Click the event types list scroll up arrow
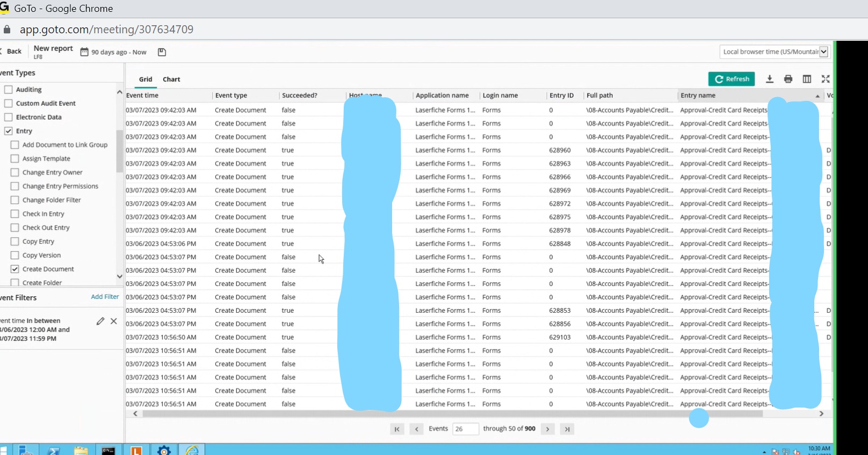868x455 pixels. click(x=119, y=92)
